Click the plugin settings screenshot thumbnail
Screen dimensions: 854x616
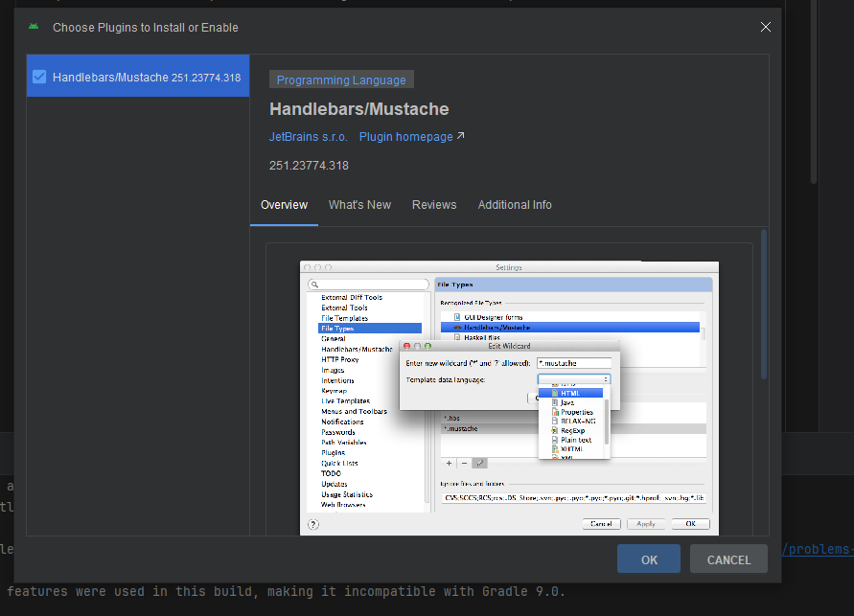click(x=509, y=398)
